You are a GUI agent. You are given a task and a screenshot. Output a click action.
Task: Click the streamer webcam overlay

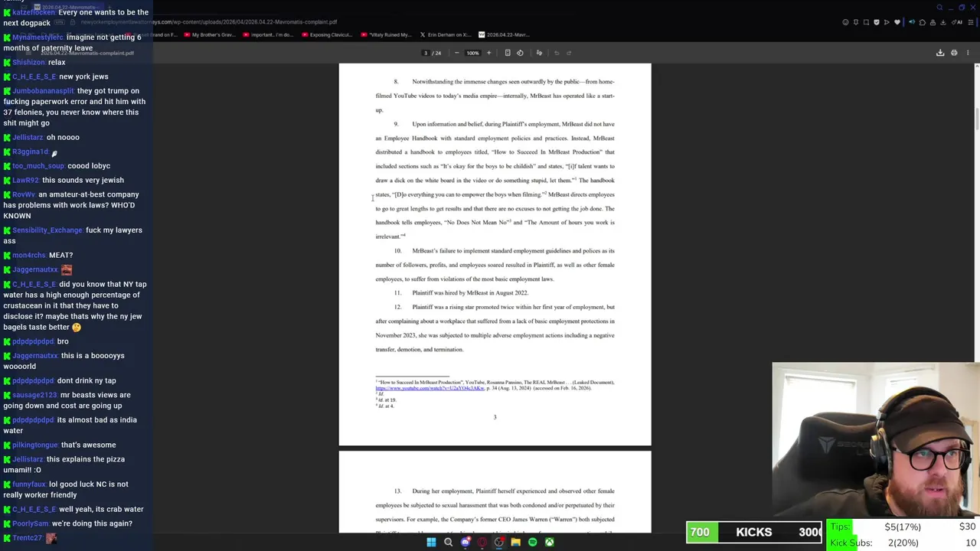(x=876, y=441)
